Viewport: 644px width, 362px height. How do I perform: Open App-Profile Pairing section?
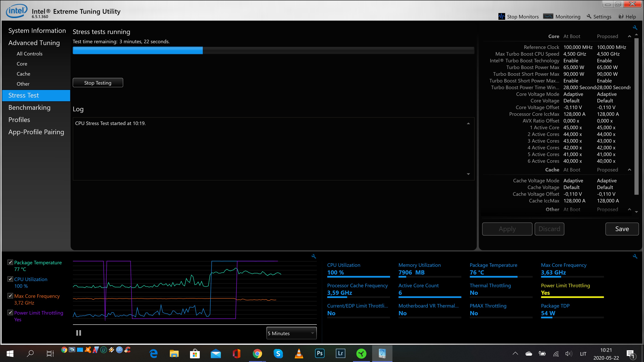[36, 132]
